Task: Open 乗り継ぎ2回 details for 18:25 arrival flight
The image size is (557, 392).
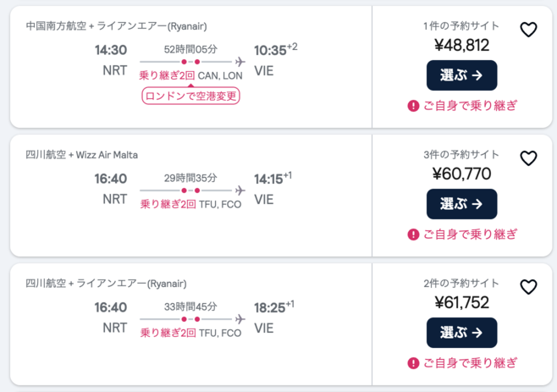Action: click(190, 334)
